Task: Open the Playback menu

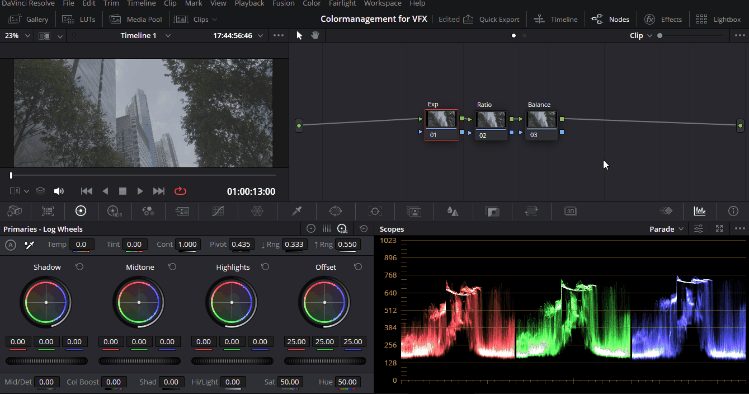Action: point(249,3)
